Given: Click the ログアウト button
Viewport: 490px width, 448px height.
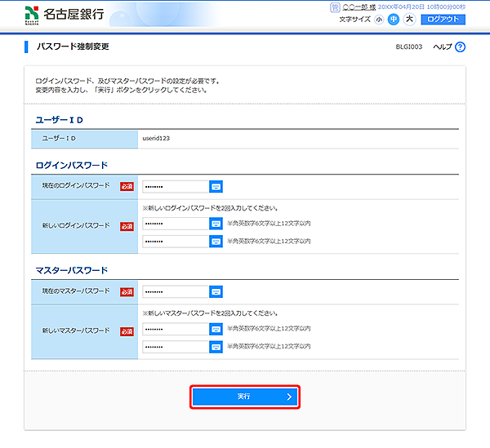Looking at the screenshot, I should point(443,19).
